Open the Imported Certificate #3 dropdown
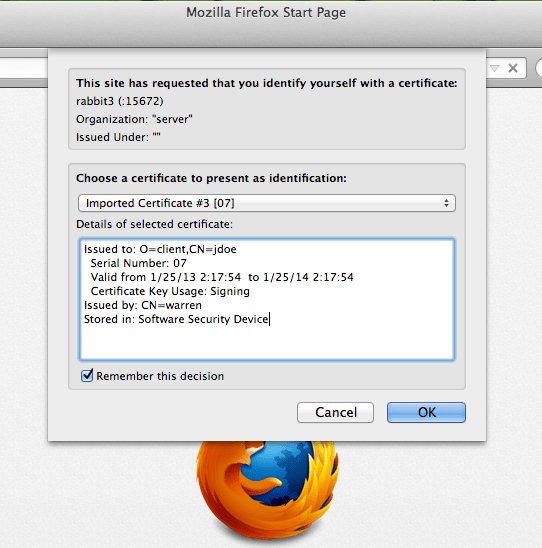542x548 pixels. pyautogui.click(x=267, y=203)
